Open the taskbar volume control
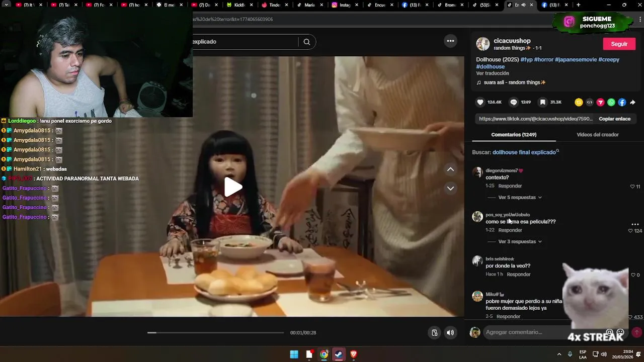 [604, 354]
